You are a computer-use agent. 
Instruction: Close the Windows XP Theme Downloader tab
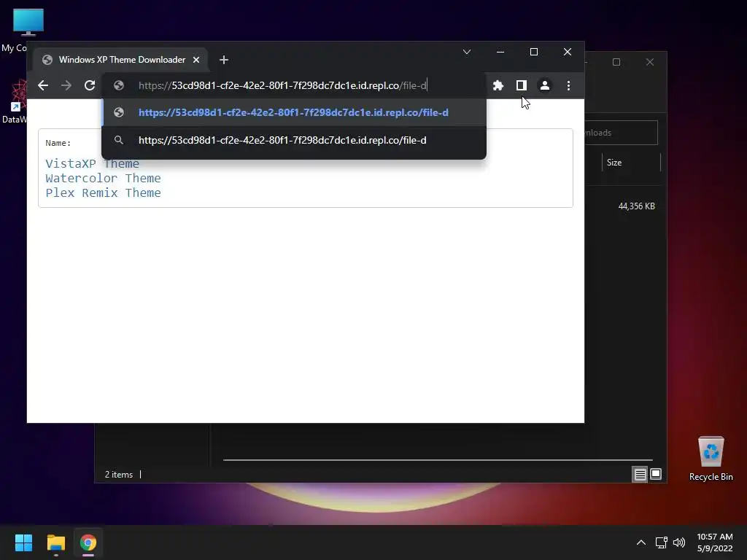[196, 60]
